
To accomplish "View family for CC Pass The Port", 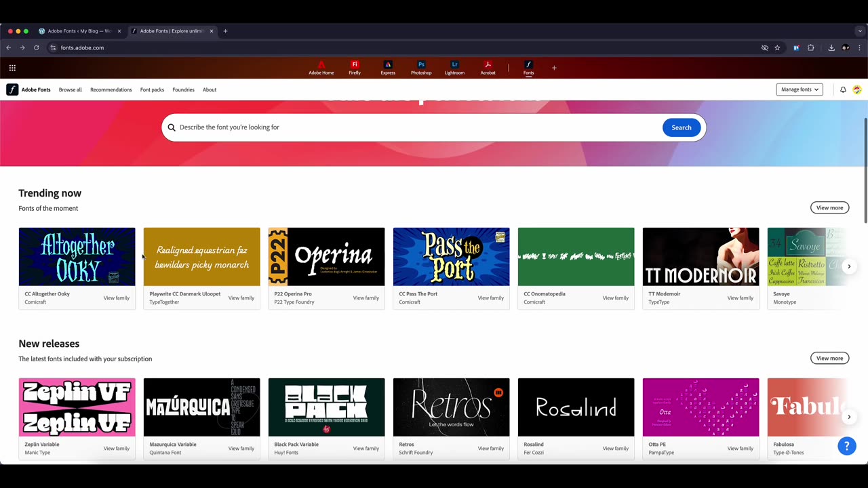I will pos(491,298).
